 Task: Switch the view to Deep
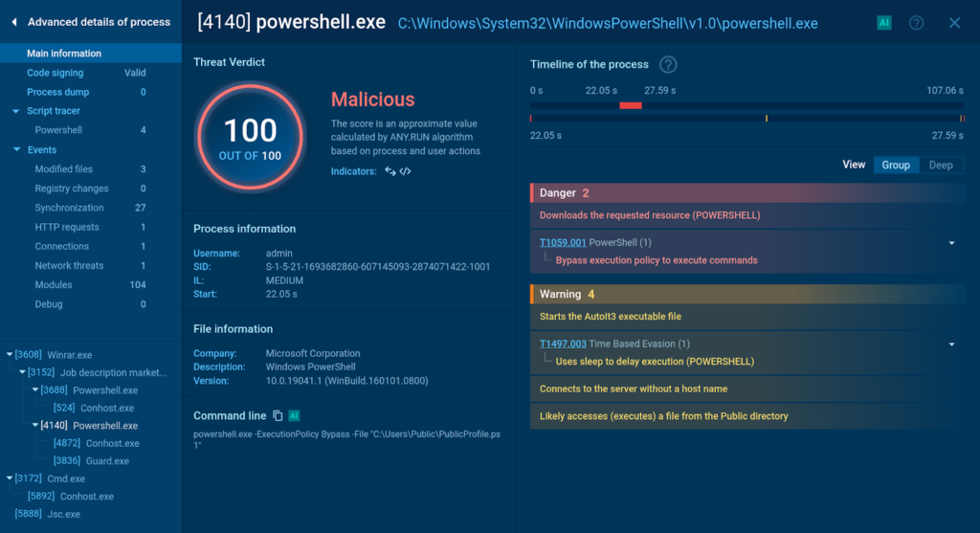point(941,165)
